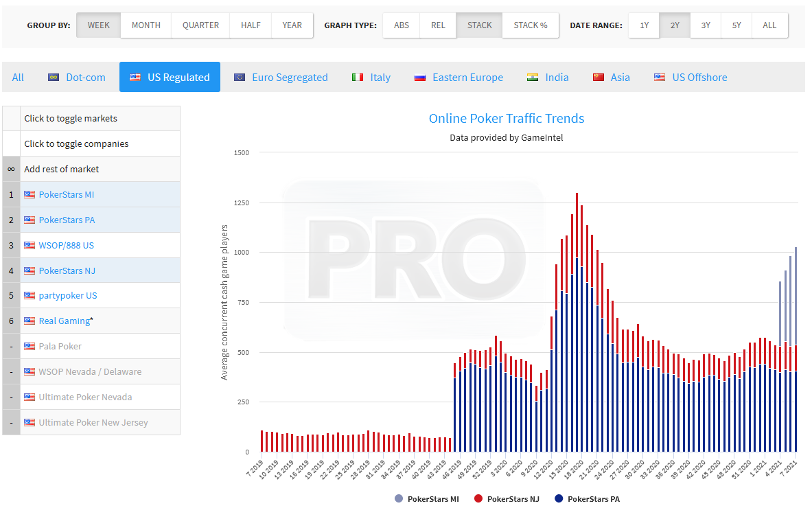Click the last grey bar at week 7 2021
The width and height of the screenshot is (812, 508).
796,296
